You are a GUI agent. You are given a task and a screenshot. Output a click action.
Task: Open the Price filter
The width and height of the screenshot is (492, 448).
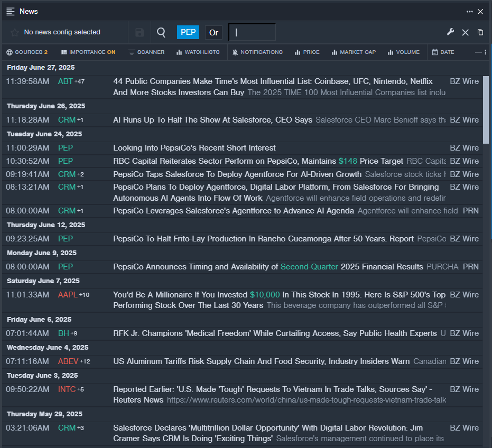[307, 52]
